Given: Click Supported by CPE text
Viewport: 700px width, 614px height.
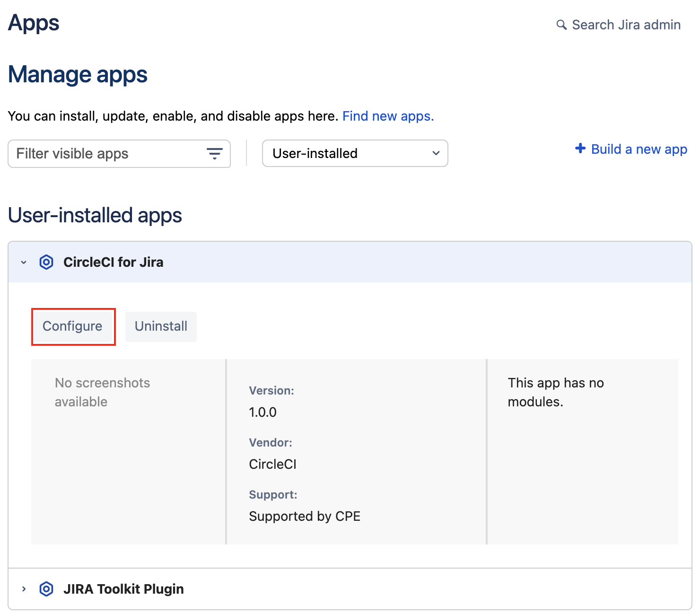Looking at the screenshot, I should (x=305, y=516).
